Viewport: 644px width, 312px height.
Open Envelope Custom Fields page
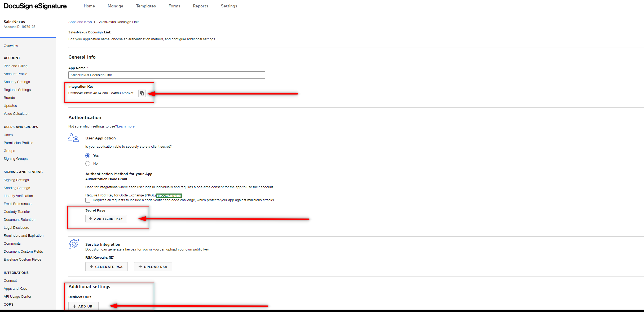(23, 260)
